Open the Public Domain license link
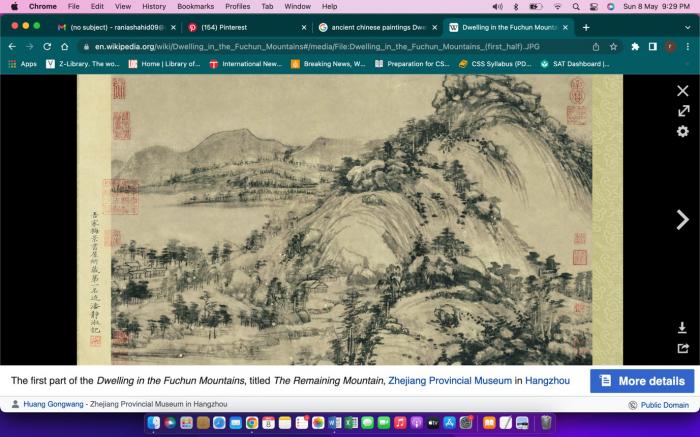This screenshot has height=437, width=700. click(x=664, y=405)
